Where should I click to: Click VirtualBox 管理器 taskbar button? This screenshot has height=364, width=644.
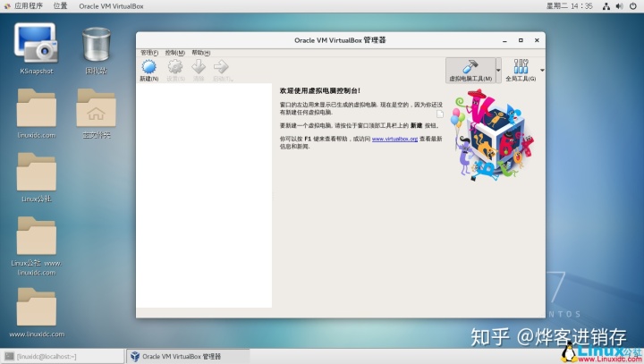187,356
